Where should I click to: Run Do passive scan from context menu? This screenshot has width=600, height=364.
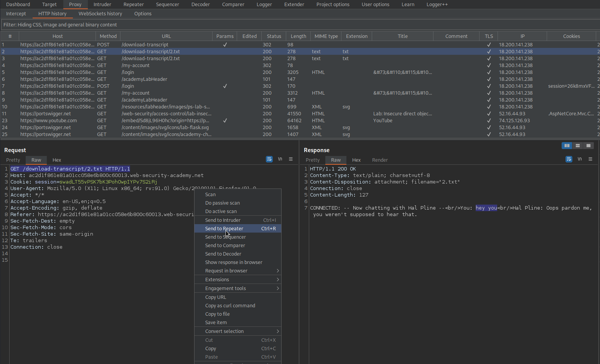pos(238,203)
